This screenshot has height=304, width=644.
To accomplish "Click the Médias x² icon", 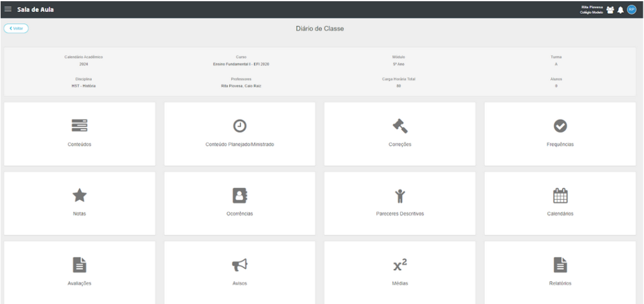I will (x=399, y=266).
